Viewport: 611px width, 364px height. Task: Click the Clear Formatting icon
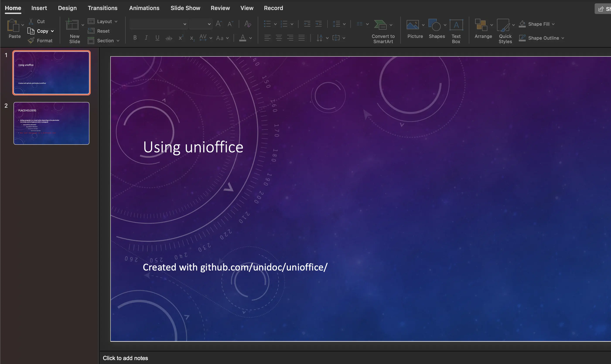pos(247,24)
